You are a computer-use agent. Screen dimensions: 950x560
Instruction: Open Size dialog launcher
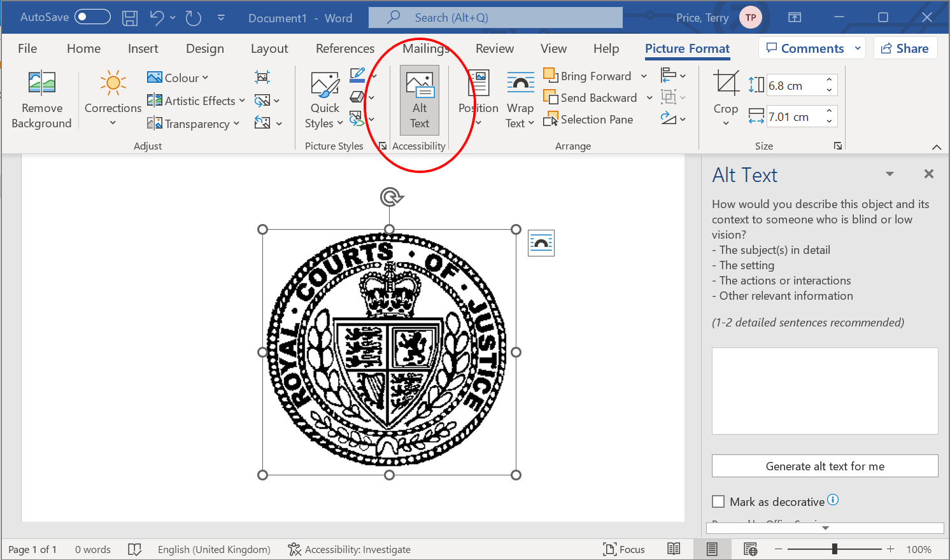tap(838, 146)
